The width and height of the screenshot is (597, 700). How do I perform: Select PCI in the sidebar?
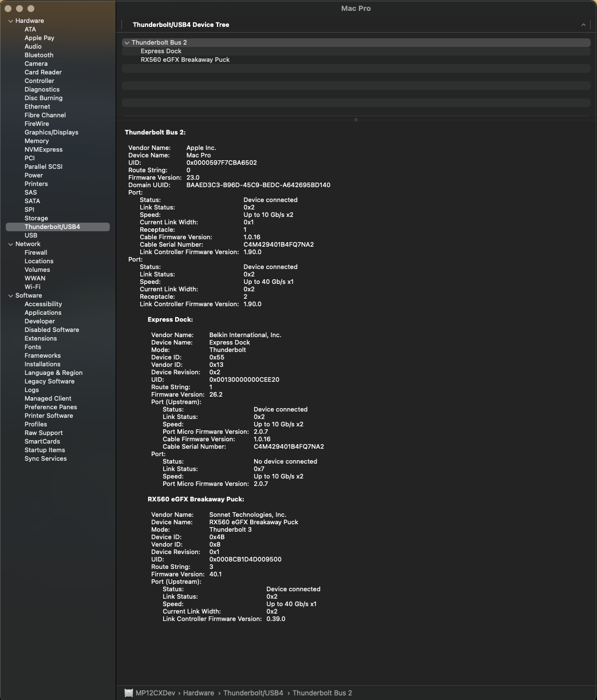coord(30,158)
